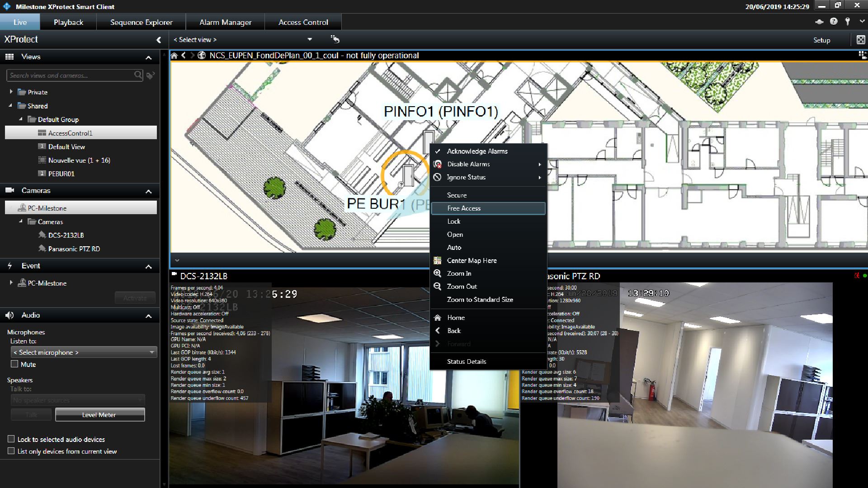The width and height of the screenshot is (868, 488).
Task: Click the reload view icon beside Select view
Action: click(x=335, y=39)
